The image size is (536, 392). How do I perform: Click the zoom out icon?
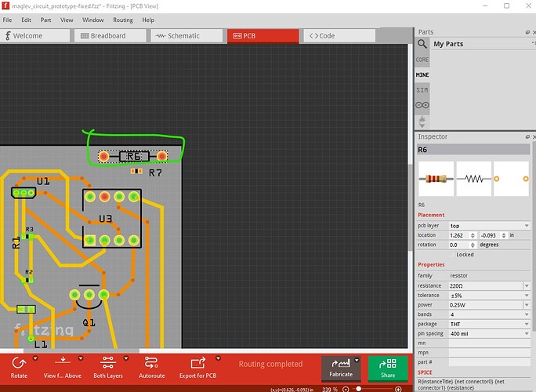(346, 390)
